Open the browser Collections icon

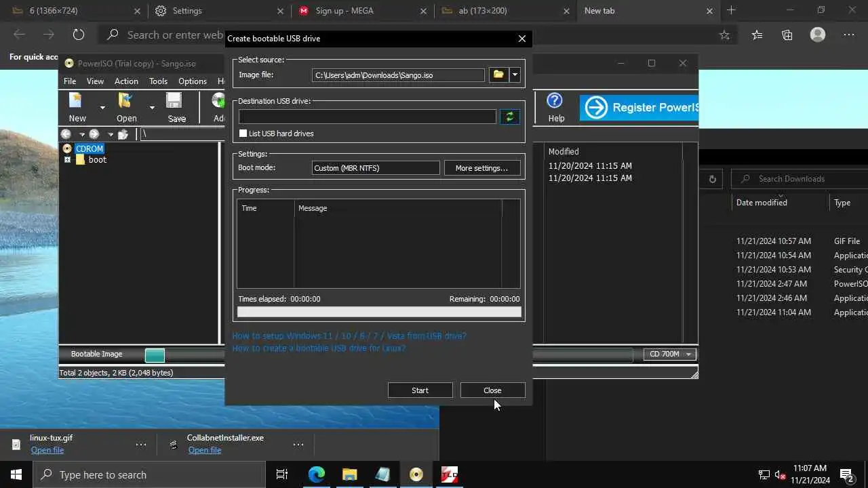pos(787,35)
